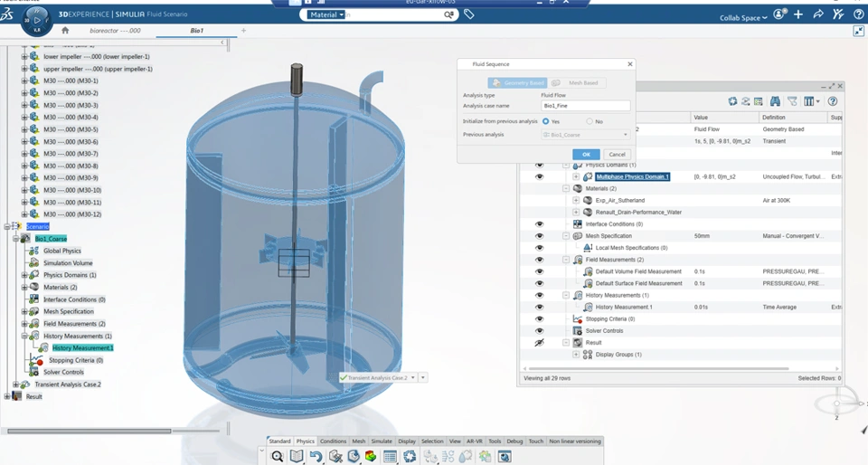
Task: Click the share arrow icon
Action: [818, 14]
